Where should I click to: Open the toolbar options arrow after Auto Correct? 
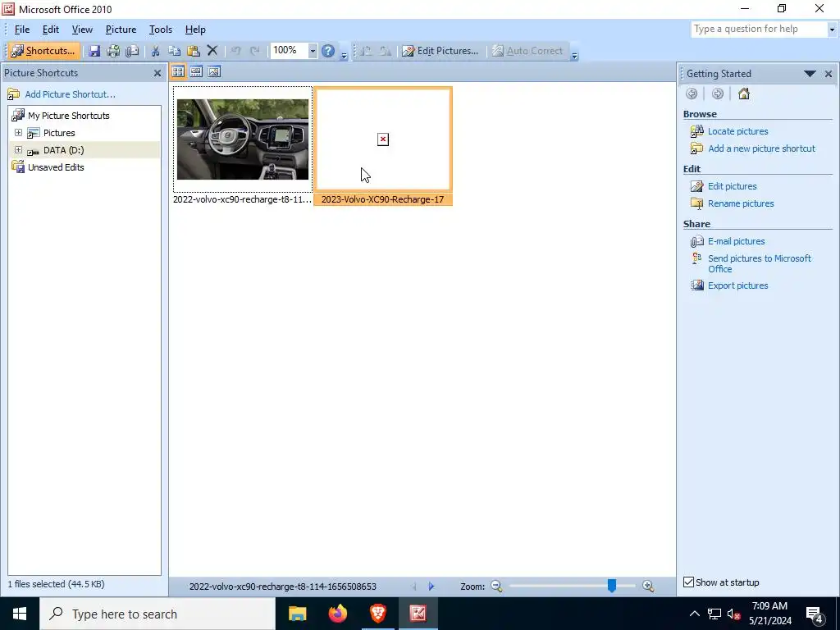click(x=574, y=54)
